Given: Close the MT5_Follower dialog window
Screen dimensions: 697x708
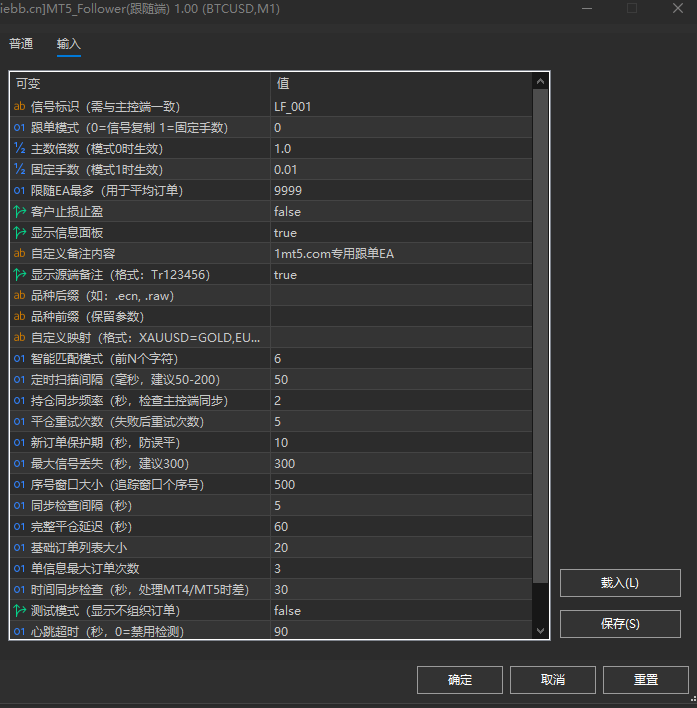Looking at the screenshot, I should tap(678, 8).
